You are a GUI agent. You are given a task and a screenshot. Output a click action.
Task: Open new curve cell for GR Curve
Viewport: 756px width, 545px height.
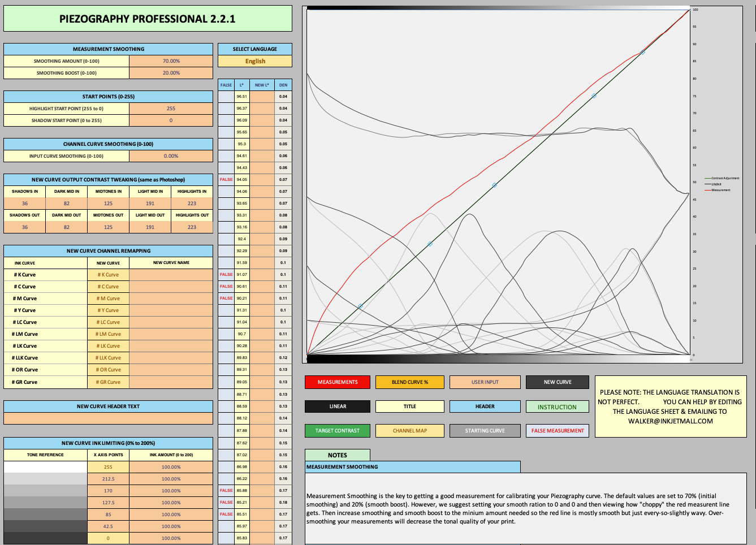(x=108, y=382)
